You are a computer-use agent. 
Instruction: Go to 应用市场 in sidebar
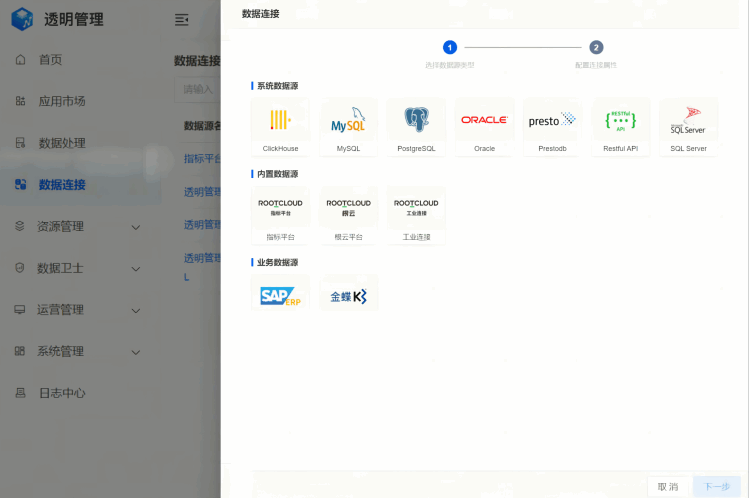pos(61,101)
